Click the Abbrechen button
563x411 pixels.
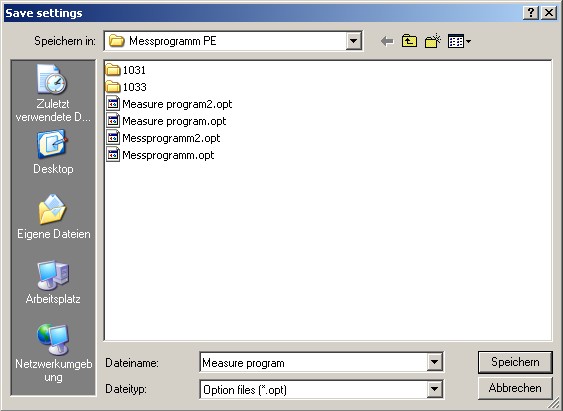[x=515, y=388]
